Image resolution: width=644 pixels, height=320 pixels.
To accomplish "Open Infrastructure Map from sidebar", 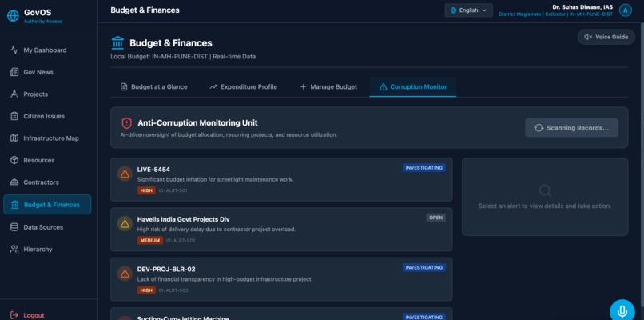I will pos(47,138).
